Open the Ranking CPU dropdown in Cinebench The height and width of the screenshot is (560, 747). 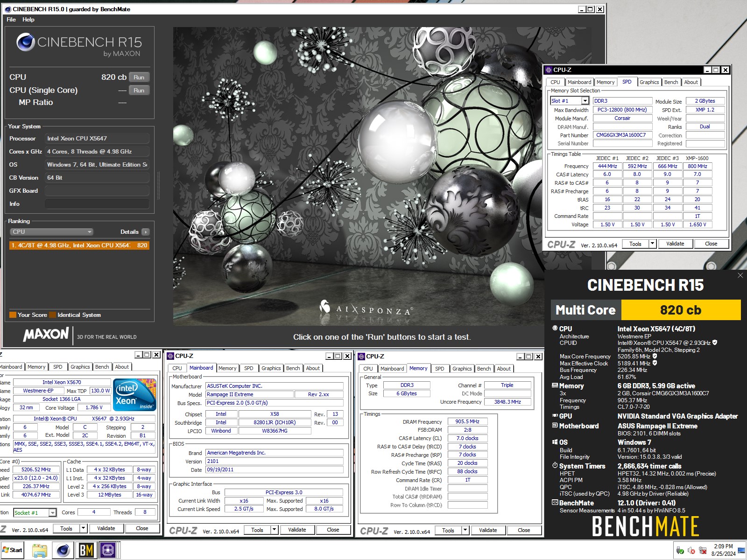(51, 232)
